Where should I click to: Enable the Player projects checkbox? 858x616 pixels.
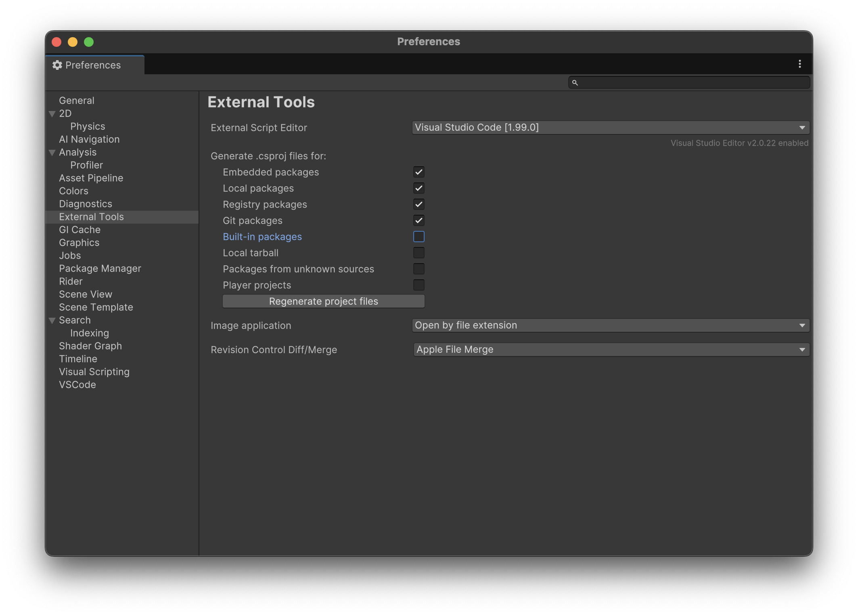[x=419, y=285]
